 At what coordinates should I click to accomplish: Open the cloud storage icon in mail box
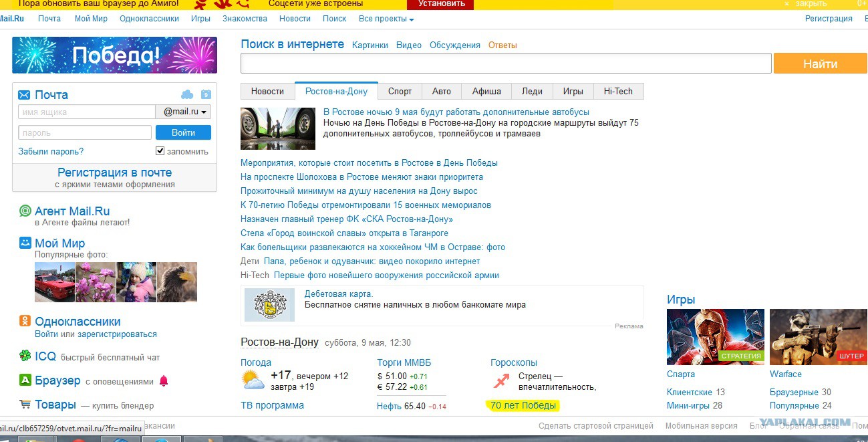pos(187,94)
